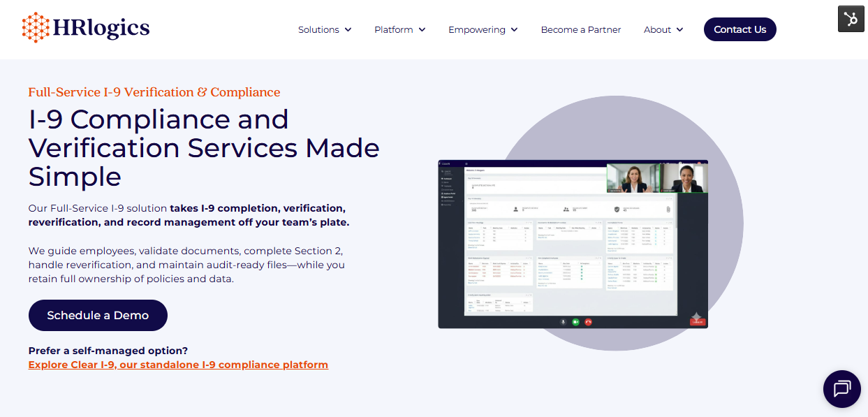Screen dimensions: 868x417
Task: Click the Contact Us button
Action: coord(740,29)
